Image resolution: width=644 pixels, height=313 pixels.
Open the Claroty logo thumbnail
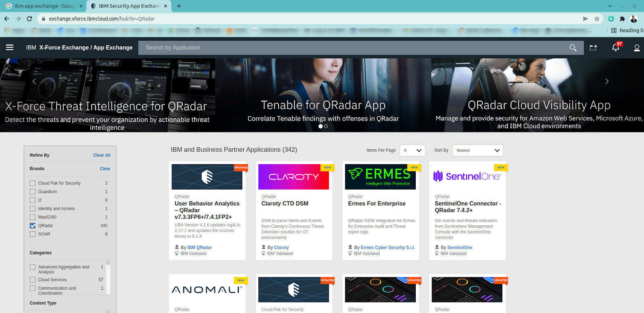(x=293, y=177)
